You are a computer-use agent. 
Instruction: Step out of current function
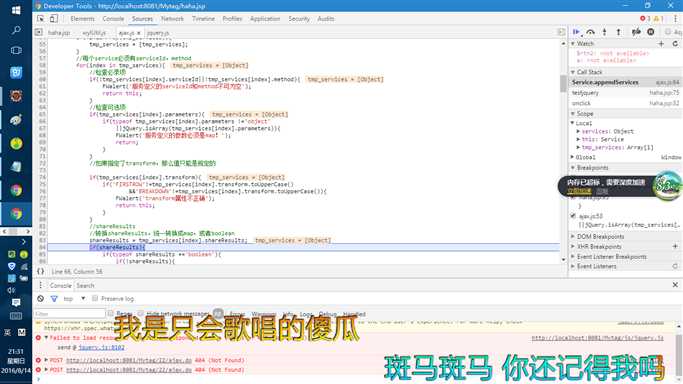pos(619,32)
